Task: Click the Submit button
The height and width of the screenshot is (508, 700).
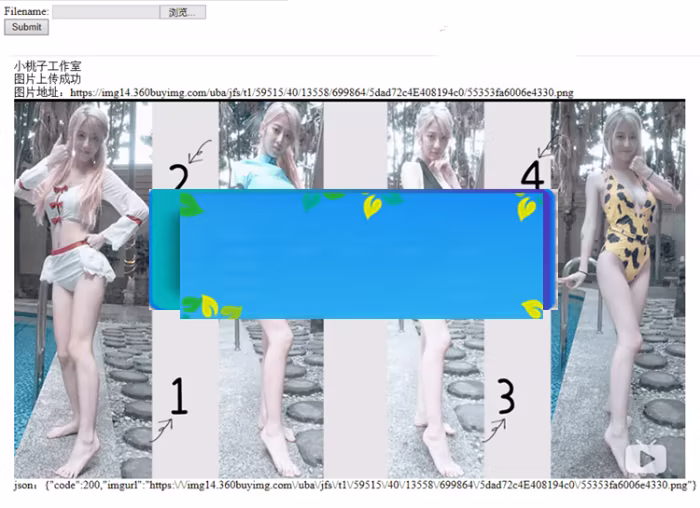Action: point(26,27)
